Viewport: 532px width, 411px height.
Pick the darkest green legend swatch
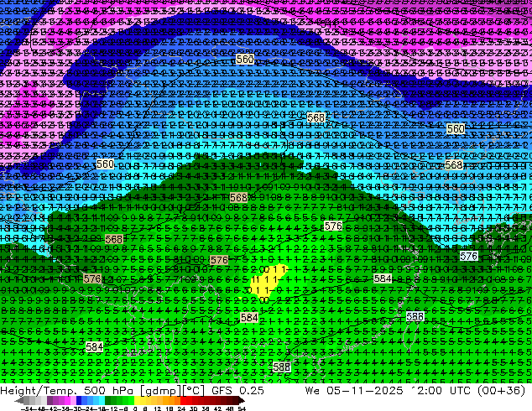(108, 400)
